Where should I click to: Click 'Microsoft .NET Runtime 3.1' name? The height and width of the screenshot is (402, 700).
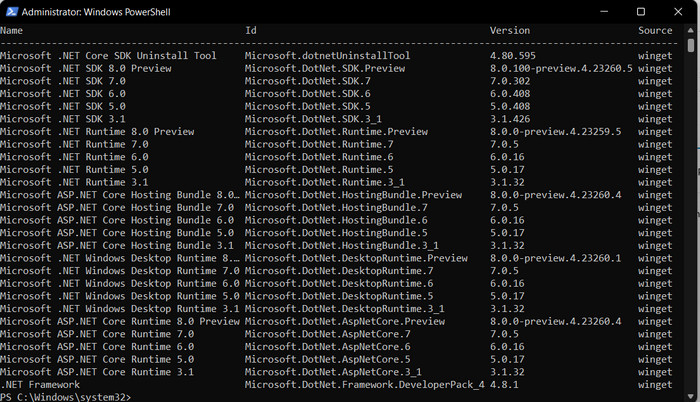coord(74,182)
